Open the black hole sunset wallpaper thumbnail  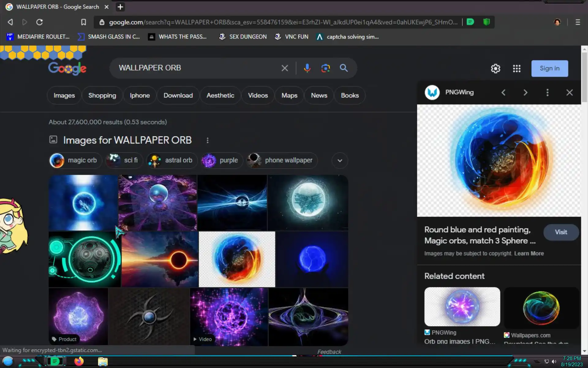click(x=160, y=259)
